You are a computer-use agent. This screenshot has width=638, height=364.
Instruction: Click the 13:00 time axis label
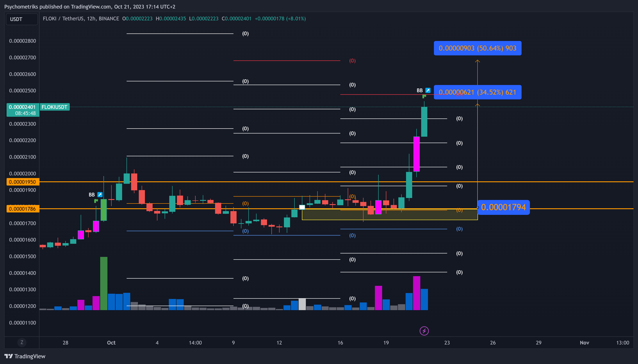click(x=622, y=343)
